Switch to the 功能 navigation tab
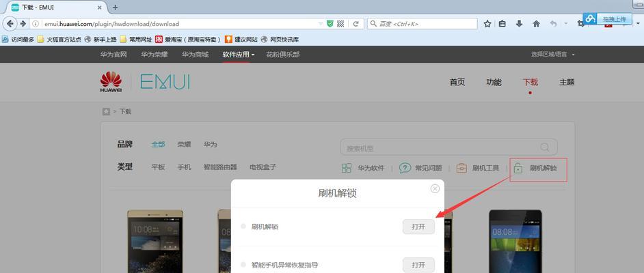 494,82
